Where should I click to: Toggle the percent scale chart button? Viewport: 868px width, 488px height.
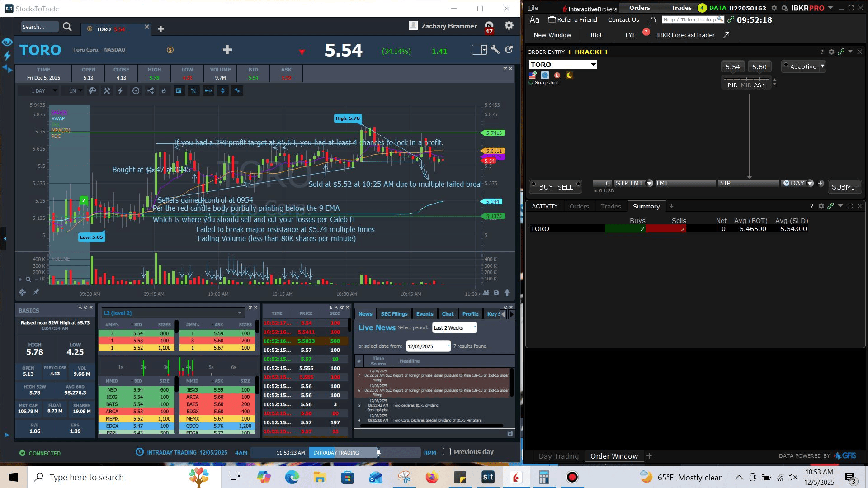(x=193, y=91)
